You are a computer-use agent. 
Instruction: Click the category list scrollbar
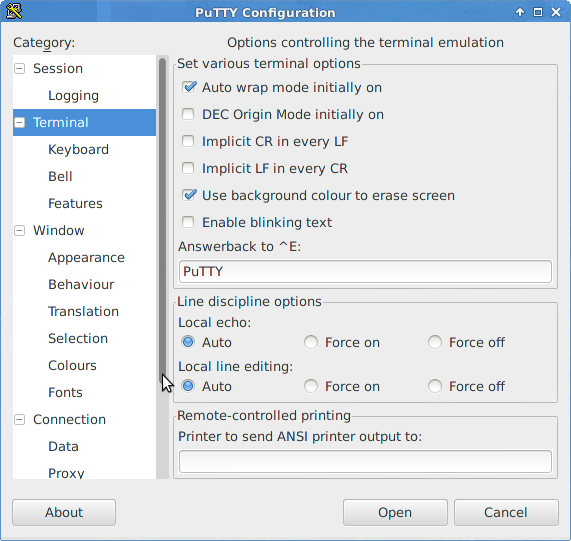point(162,222)
